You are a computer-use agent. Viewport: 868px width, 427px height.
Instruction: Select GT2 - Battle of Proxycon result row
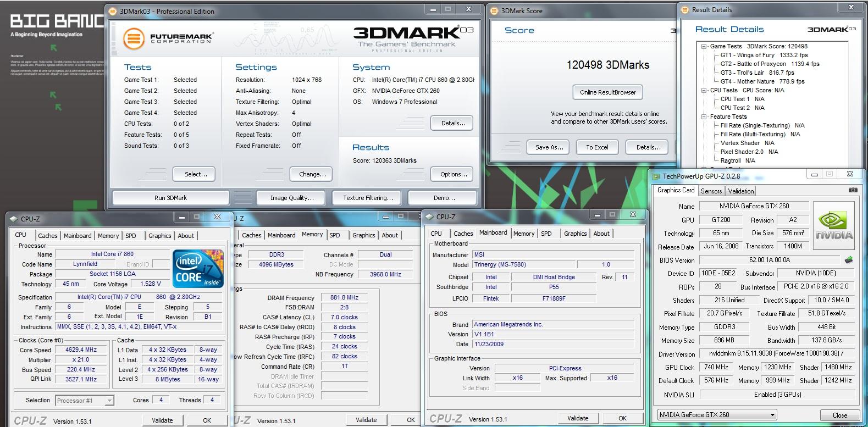point(770,64)
